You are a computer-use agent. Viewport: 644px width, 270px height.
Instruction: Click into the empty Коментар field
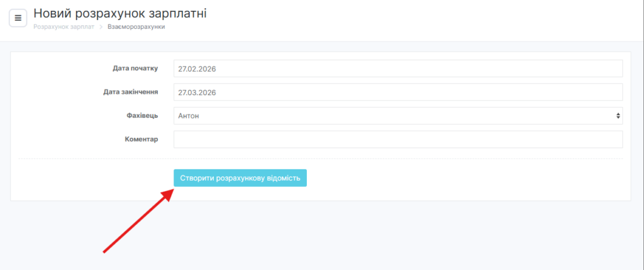[x=397, y=139]
